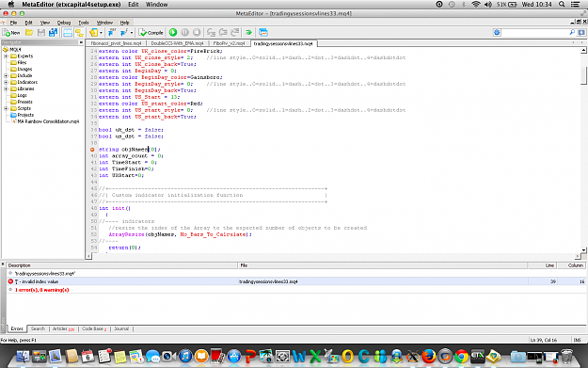Click the Step Into debug icon
Viewport: 588px width, 368px height.
click(211, 33)
